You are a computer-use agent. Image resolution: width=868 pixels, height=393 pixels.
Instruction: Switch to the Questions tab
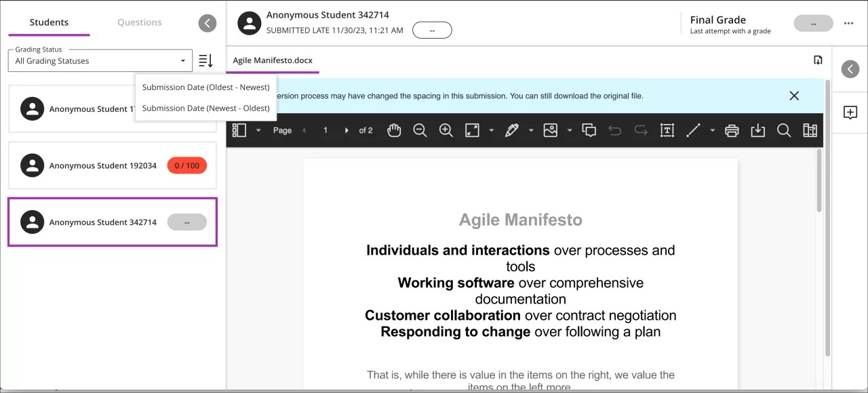(139, 22)
